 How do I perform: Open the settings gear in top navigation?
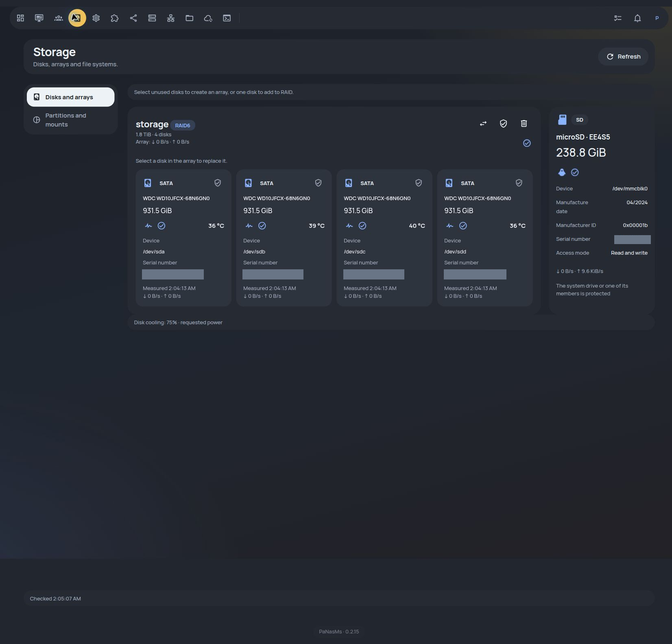[x=96, y=18]
